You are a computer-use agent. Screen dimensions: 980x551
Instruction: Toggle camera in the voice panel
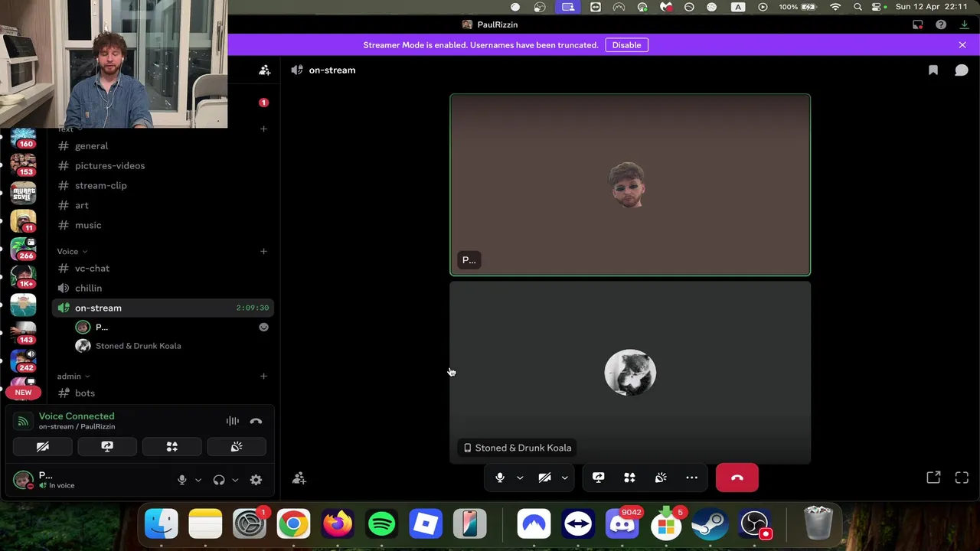[43, 446]
